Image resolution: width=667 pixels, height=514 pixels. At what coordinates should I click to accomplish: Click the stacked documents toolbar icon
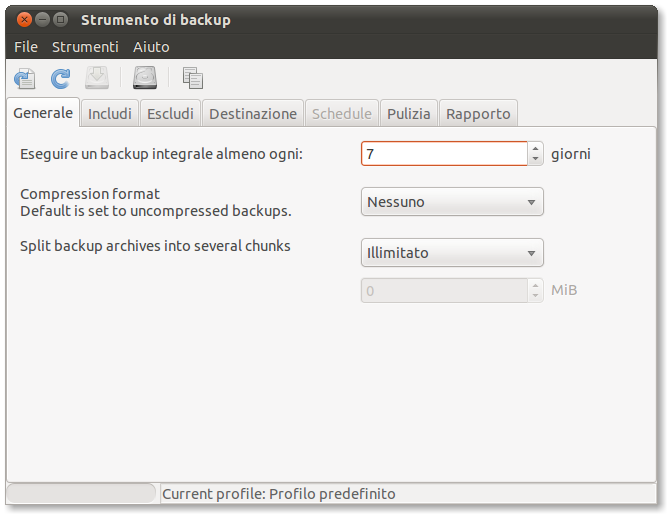[x=193, y=78]
